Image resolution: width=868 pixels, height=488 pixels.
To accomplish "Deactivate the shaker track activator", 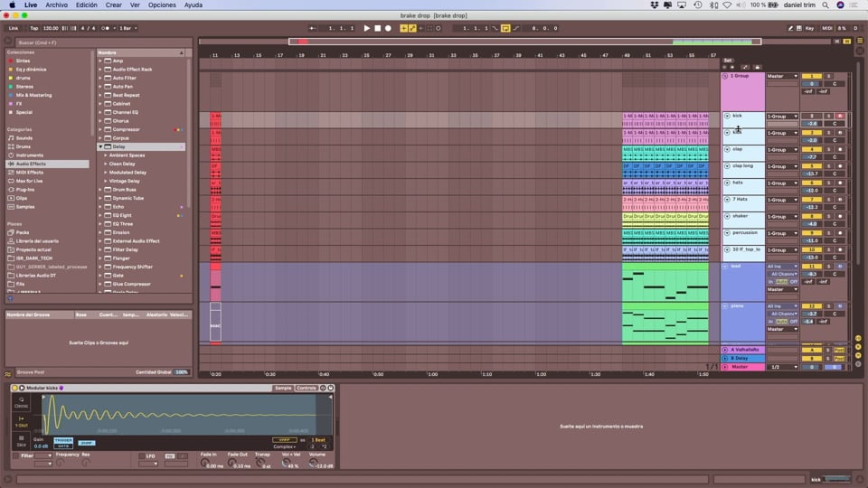I will [812, 216].
